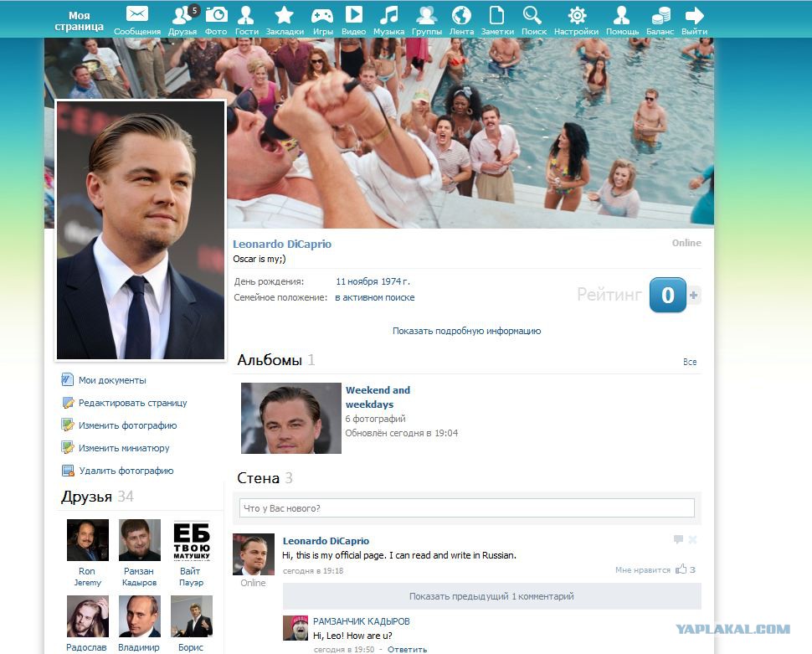
Task: Open friend Ron Jeremy avatar
Action: click(x=88, y=540)
